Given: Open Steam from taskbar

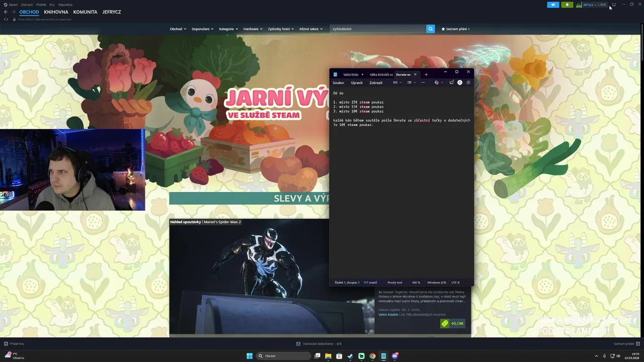Looking at the screenshot, I should point(351,356).
